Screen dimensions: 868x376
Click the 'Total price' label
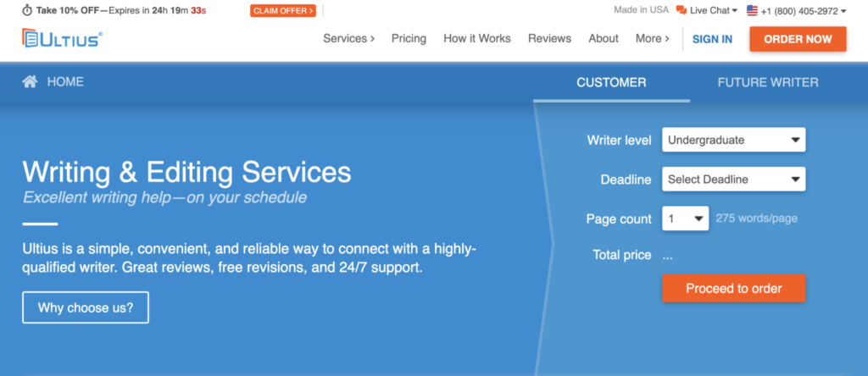tap(621, 255)
